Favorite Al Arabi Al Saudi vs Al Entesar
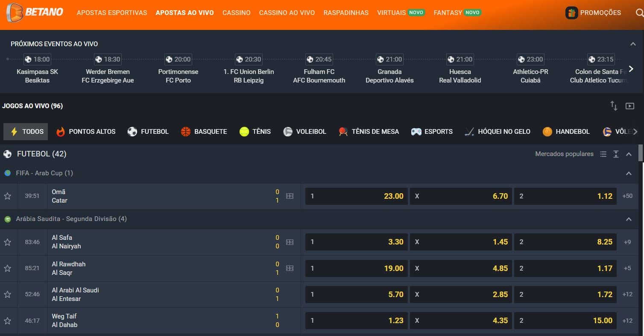644x336 pixels. (x=7, y=295)
